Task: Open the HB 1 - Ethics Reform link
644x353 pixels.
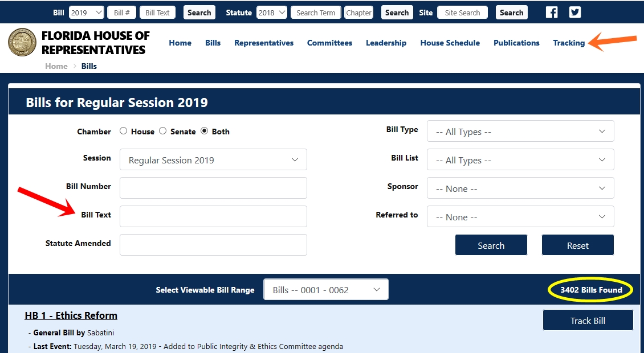Action: [x=71, y=315]
